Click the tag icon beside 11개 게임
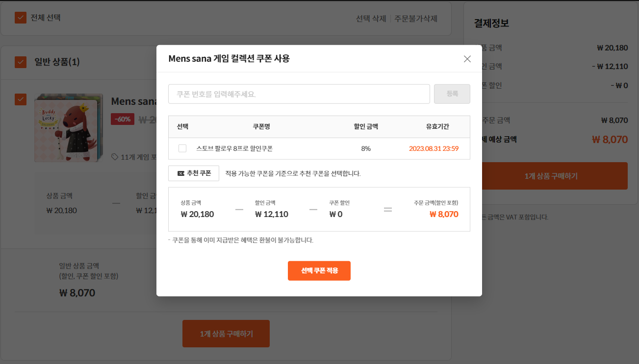 point(115,157)
